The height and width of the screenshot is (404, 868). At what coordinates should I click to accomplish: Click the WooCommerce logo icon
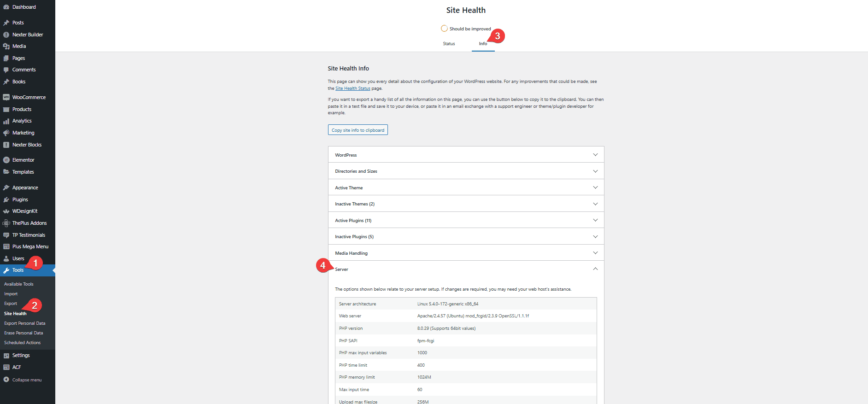pos(6,97)
